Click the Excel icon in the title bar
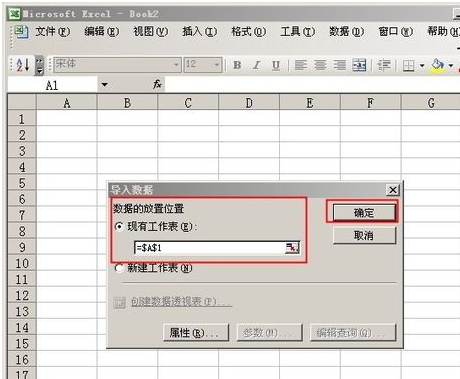Image resolution: width=460 pixels, height=379 pixels. tap(14, 14)
